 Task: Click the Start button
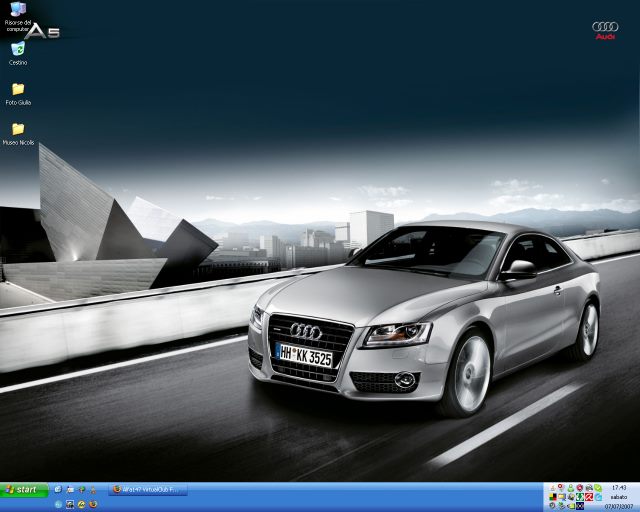[24, 490]
